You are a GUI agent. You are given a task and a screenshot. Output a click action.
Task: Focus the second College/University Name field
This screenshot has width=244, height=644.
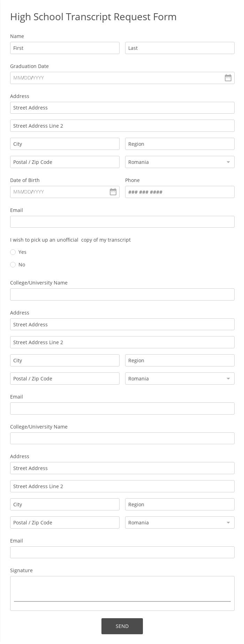tap(122, 438)
